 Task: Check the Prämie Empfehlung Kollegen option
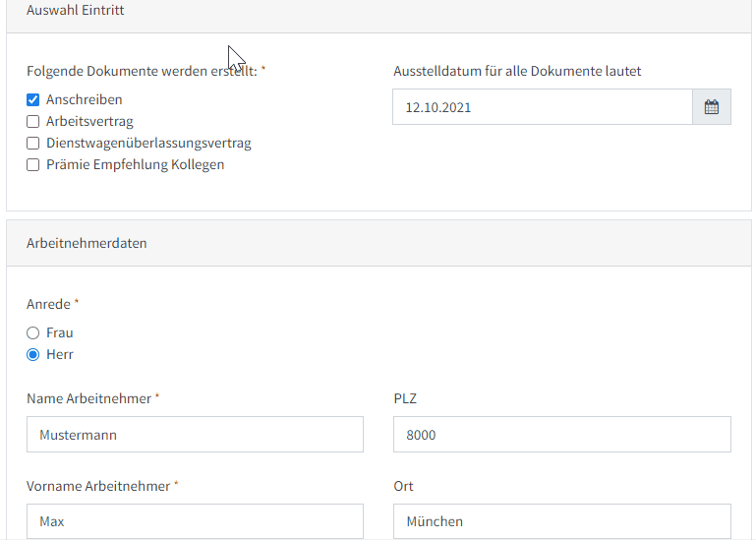coord(33,164)
